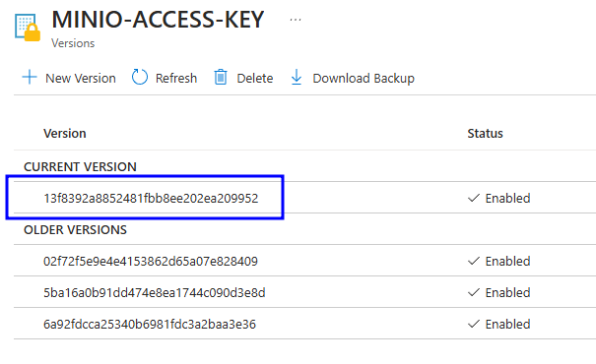Open older version 5ba16a0b91dd474e8ea1744c090d3e8d
596x364 pixels.
pyautogui.click(x=155, y=292)
